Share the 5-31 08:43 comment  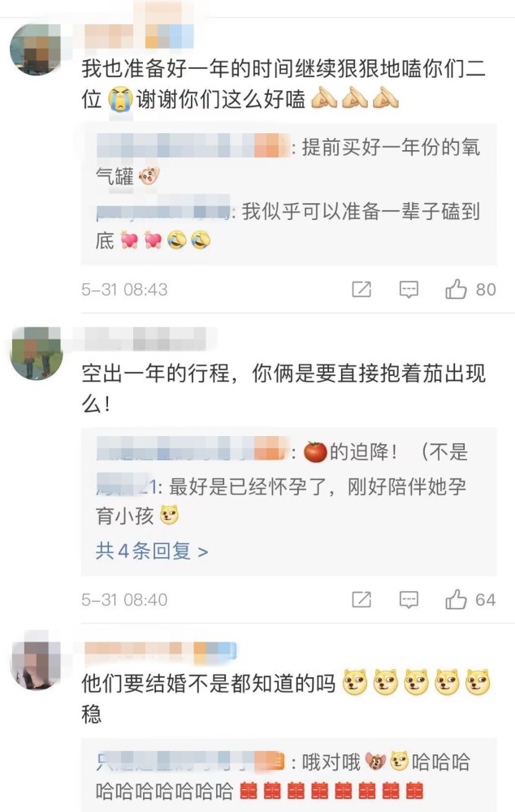point(361,289)
